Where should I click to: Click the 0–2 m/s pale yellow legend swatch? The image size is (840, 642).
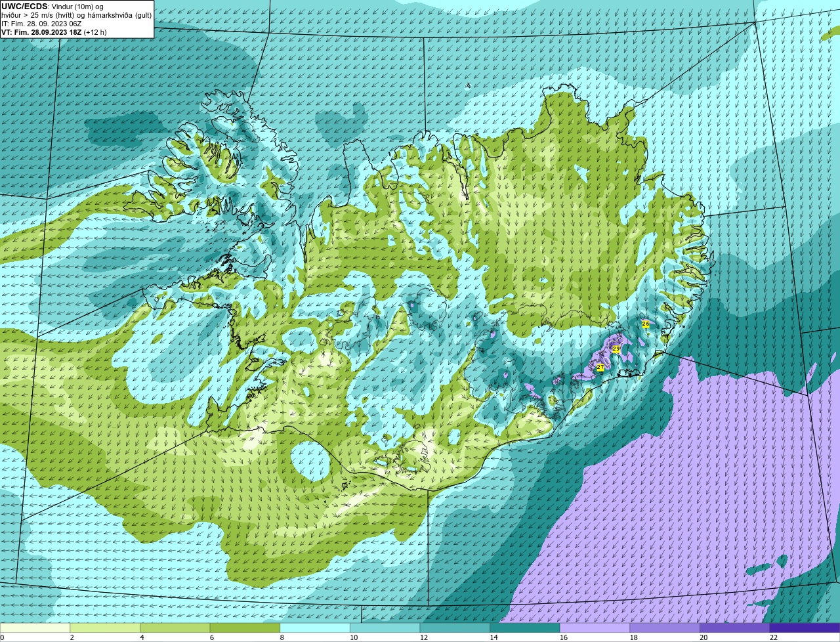click(35, 628)
